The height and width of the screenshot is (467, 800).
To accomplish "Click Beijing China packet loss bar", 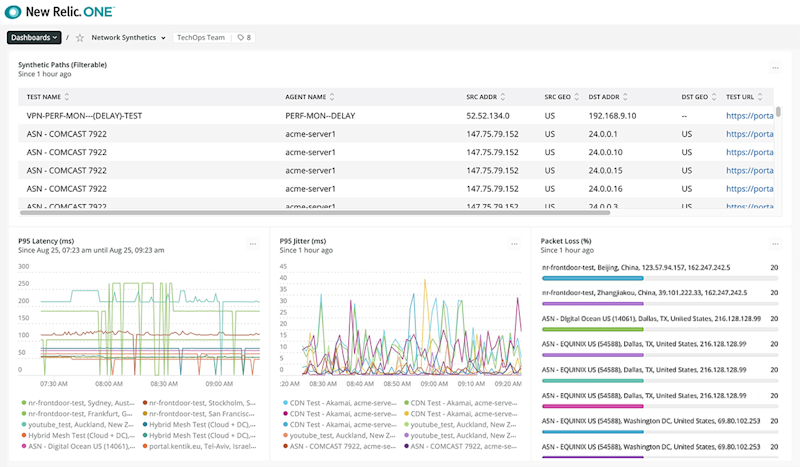I will [x=591, y=280].
